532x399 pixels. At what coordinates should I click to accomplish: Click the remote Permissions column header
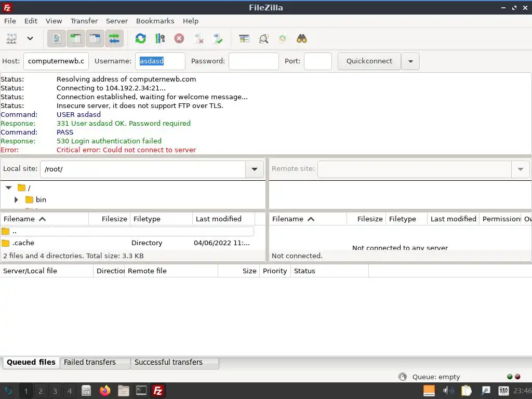(500, 219)
